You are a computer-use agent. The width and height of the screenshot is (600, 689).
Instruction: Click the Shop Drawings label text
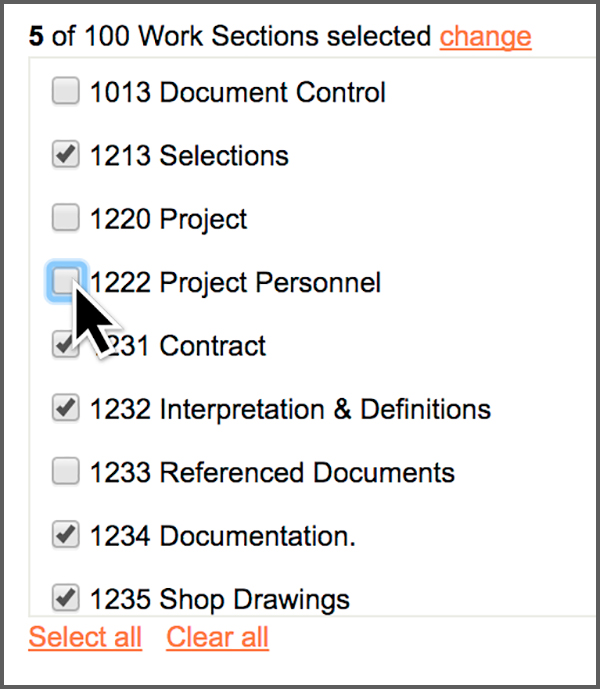point(254,599)
